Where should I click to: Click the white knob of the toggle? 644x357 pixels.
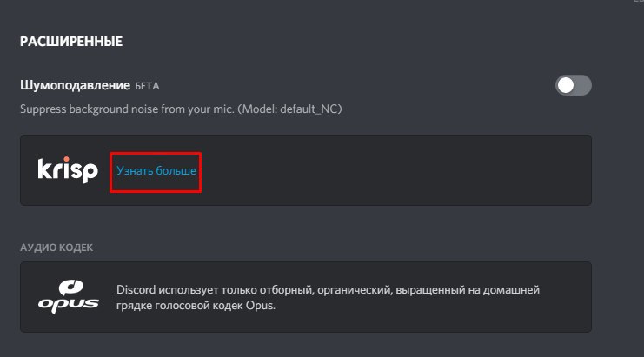[566, 85]
